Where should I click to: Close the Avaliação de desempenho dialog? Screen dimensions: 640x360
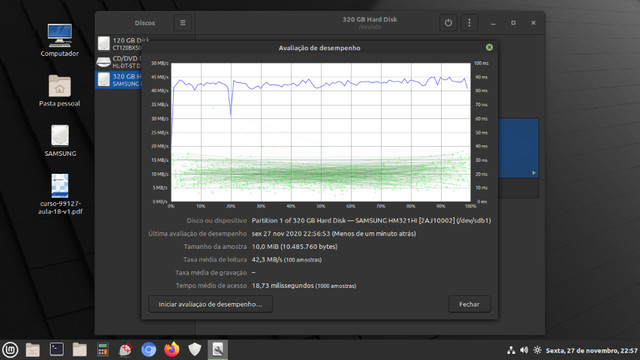[x=489, y=47]
